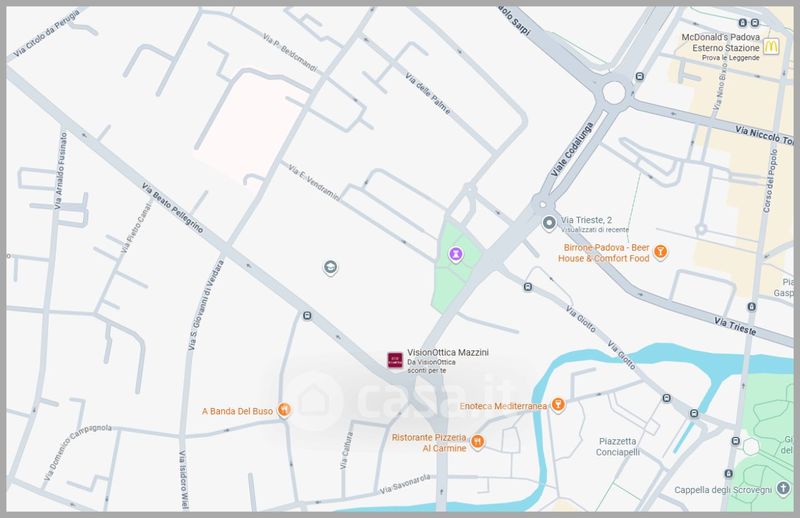Click the Ristorante Pizzeria Al Carmine fork icon

(478, 442)
